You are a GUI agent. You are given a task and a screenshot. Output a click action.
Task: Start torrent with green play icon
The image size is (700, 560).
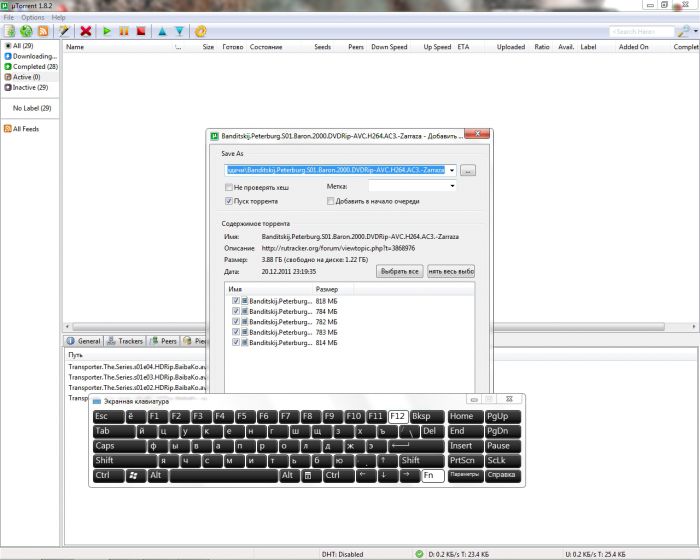click(109, 31)
